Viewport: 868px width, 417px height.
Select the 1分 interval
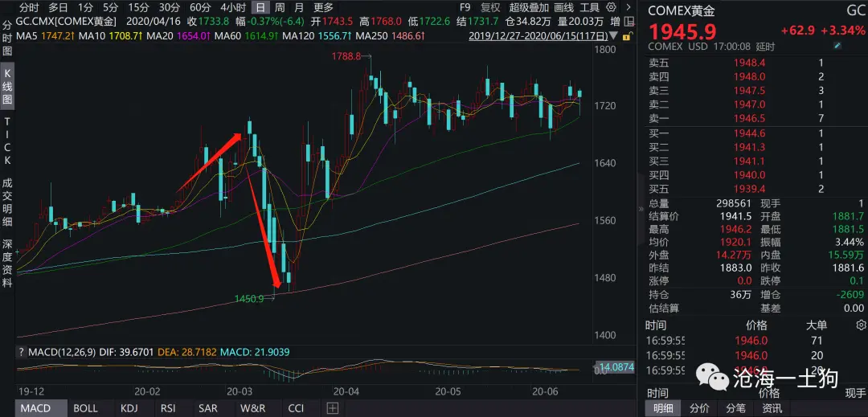coord(86,8)
